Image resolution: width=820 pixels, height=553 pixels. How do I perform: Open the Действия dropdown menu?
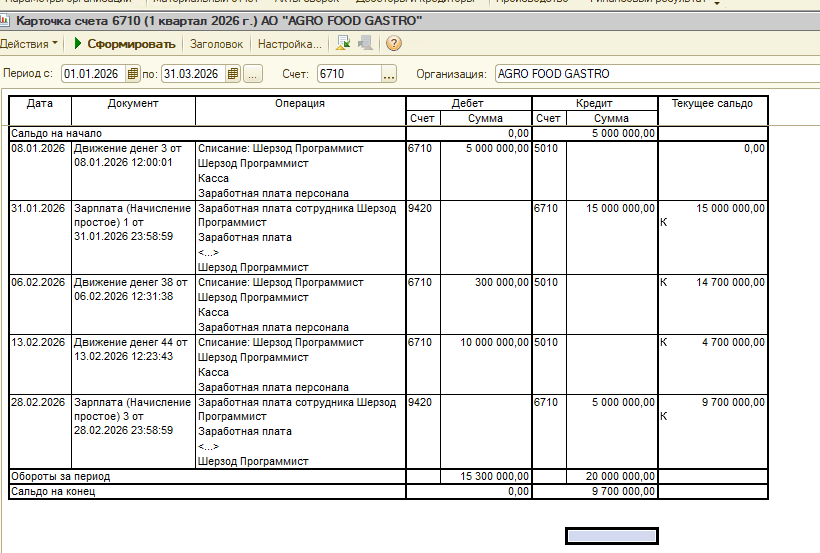pos(29,44)
